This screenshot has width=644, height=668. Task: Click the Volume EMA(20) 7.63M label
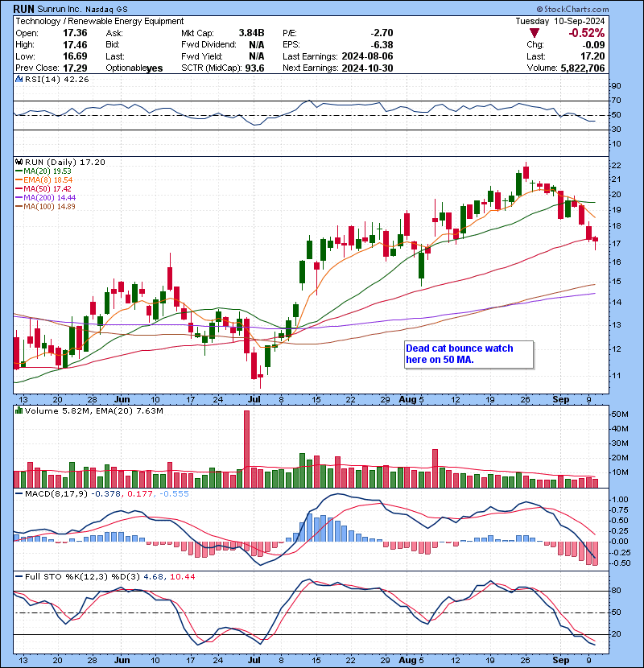pyautogui.click(x=127, y=410)
